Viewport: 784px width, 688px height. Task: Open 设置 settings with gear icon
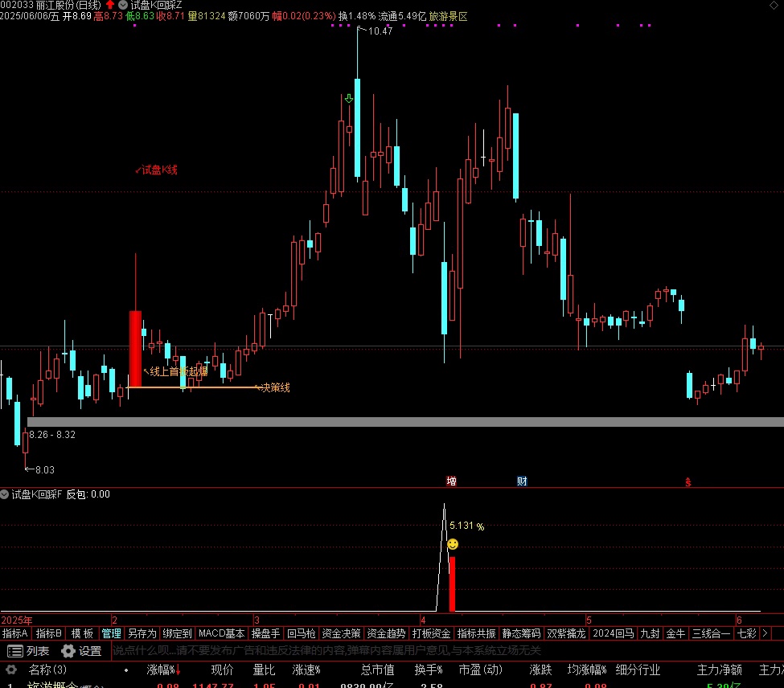(x=80, y=651)
